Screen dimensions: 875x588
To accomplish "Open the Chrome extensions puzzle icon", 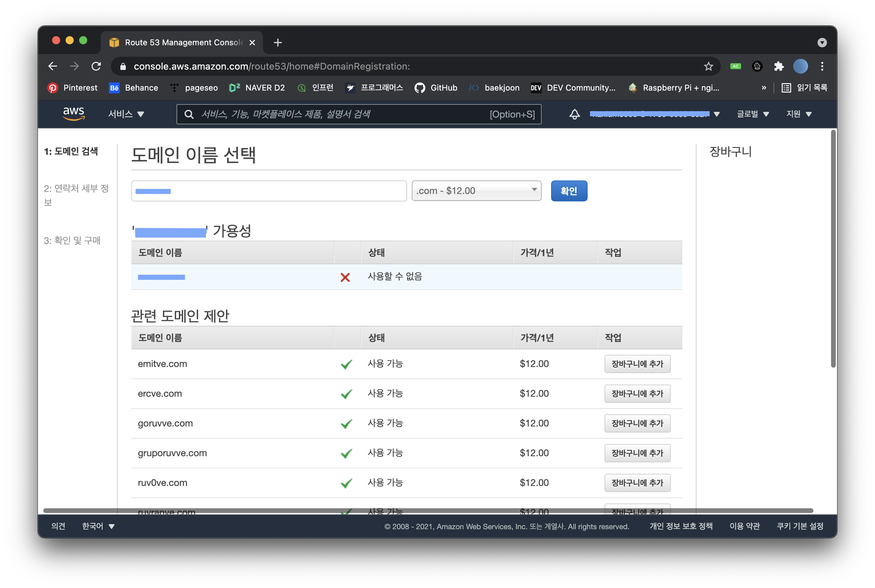I will point(779,66).
